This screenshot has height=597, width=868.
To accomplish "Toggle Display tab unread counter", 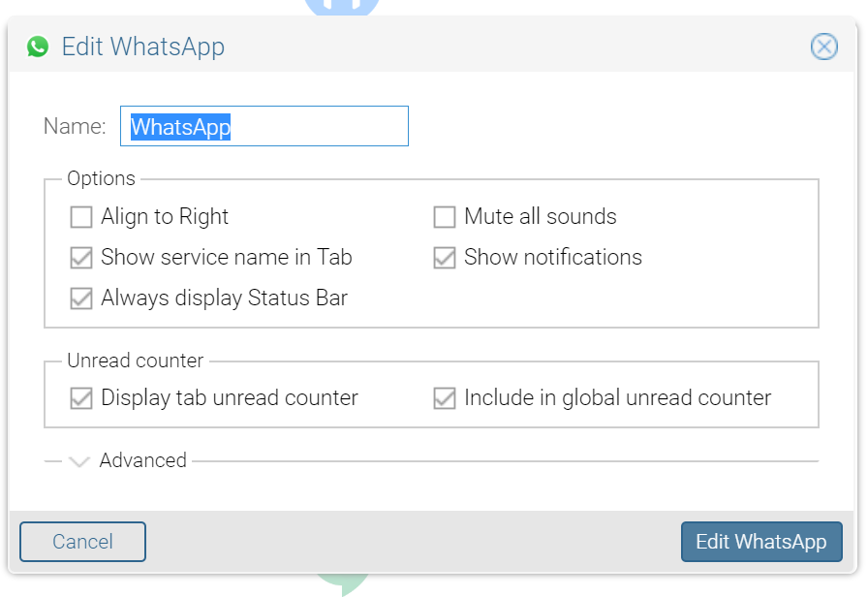I will tap(81, 398).
